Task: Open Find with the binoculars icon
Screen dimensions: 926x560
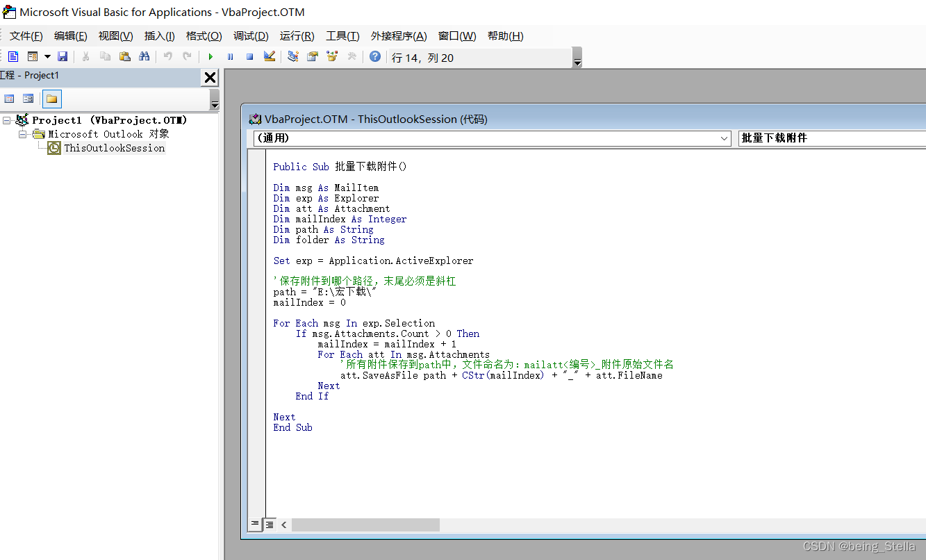Action: [144, 56]
